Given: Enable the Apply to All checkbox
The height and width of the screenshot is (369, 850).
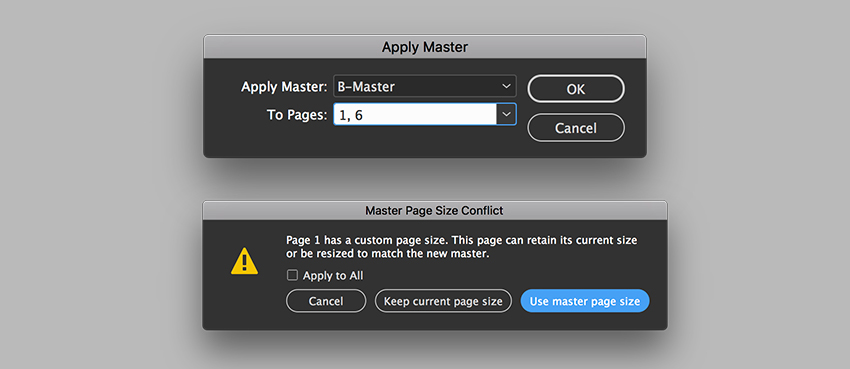Looking at the screenshot, I should coord(293,276).
